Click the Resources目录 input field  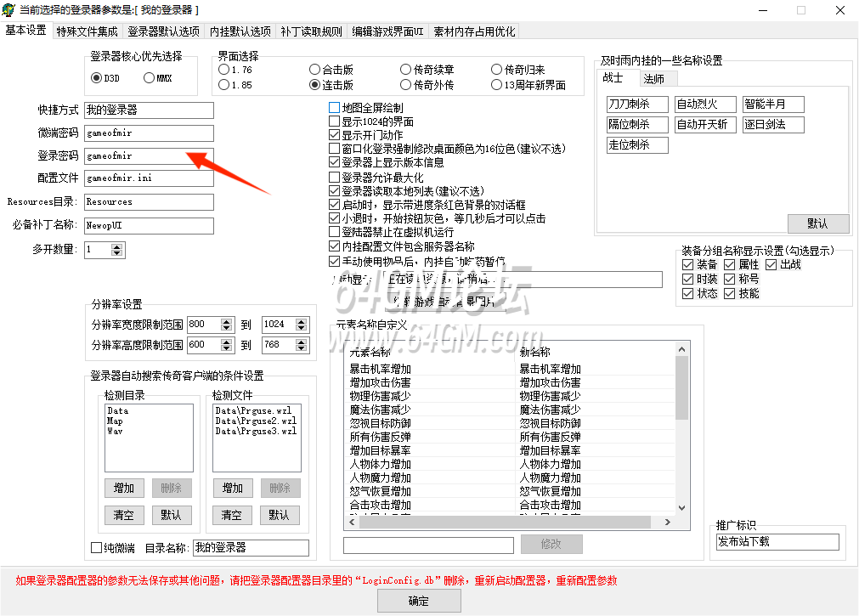149,202
